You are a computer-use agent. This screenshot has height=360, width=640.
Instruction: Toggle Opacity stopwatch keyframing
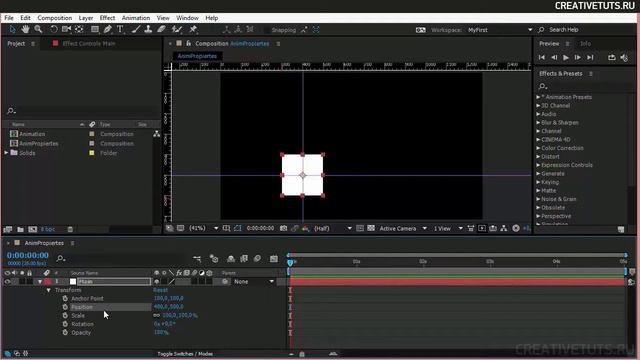pos(65,333)
